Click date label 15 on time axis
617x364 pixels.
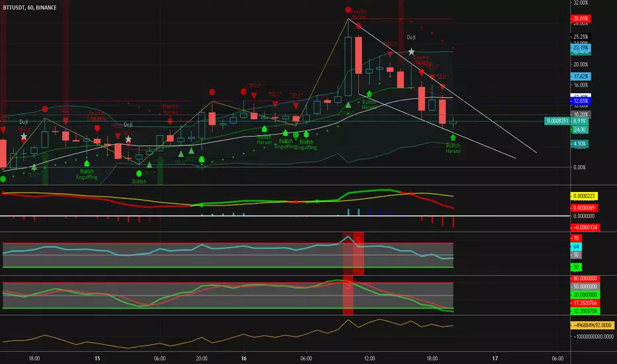point(97,359)
